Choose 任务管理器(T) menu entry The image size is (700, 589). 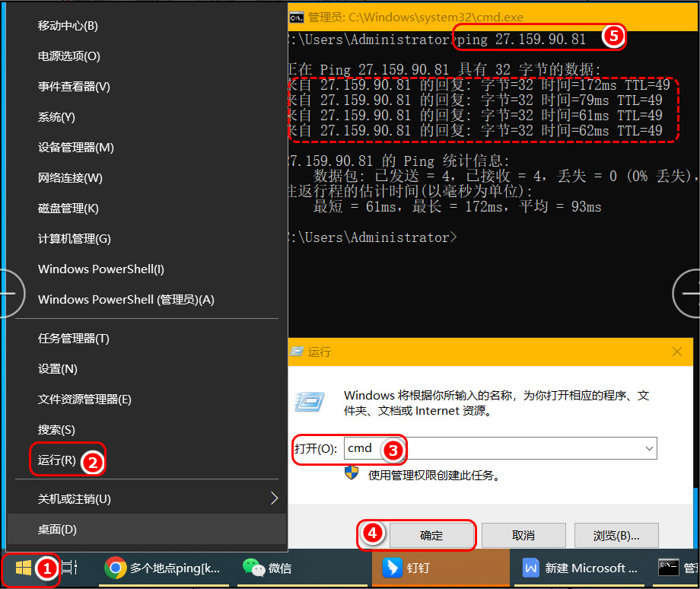(x=74, y=339)
